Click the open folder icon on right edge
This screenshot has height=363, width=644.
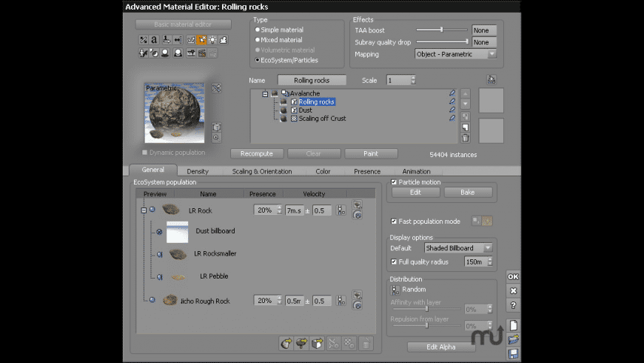(x=513, y=339)
